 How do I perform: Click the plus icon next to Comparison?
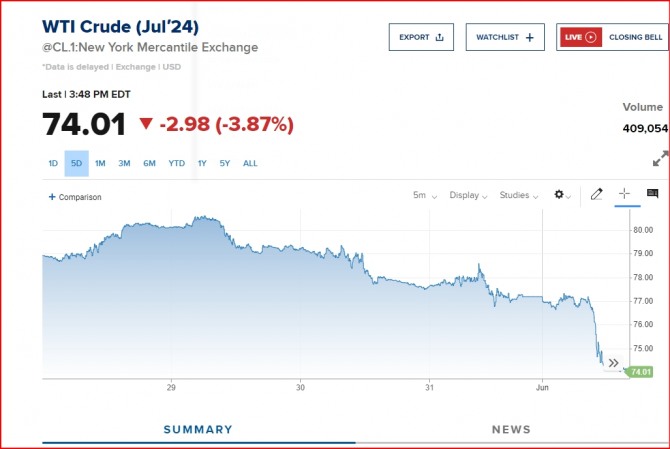tap(52, 197)
